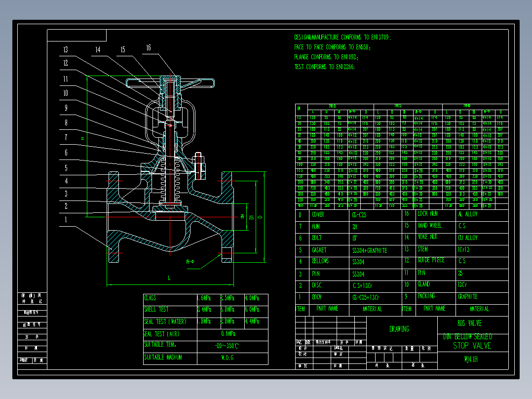Click part callout number 1 on the drawing
Screen dimensions: 532x399
pyautogui.click(x=65, y=220)
